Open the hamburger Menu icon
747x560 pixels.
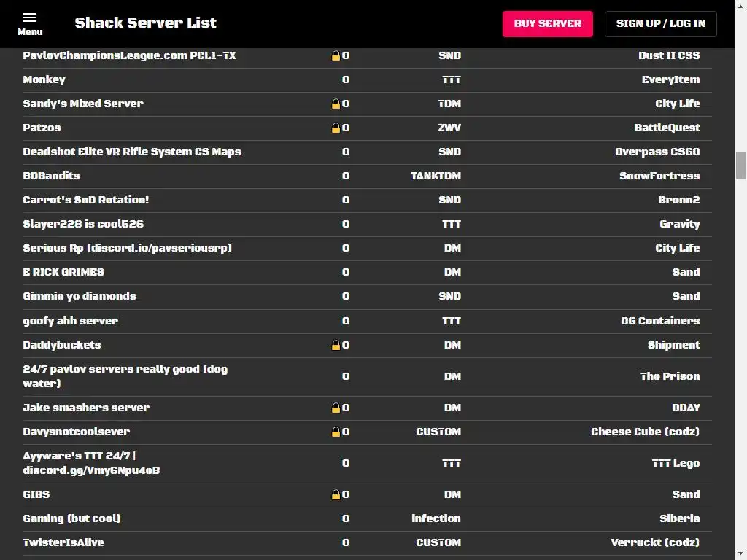coord(29,24)
